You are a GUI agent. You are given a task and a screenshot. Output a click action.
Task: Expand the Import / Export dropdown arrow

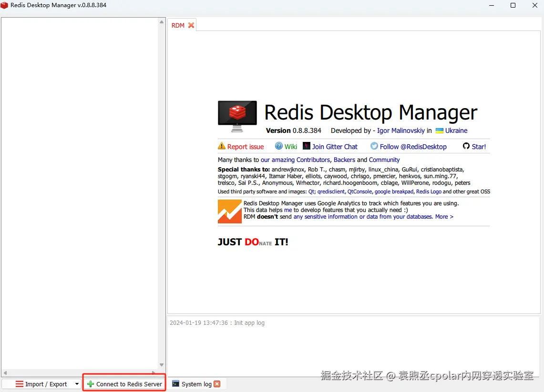pyautogui.click(x=77, y=384)
